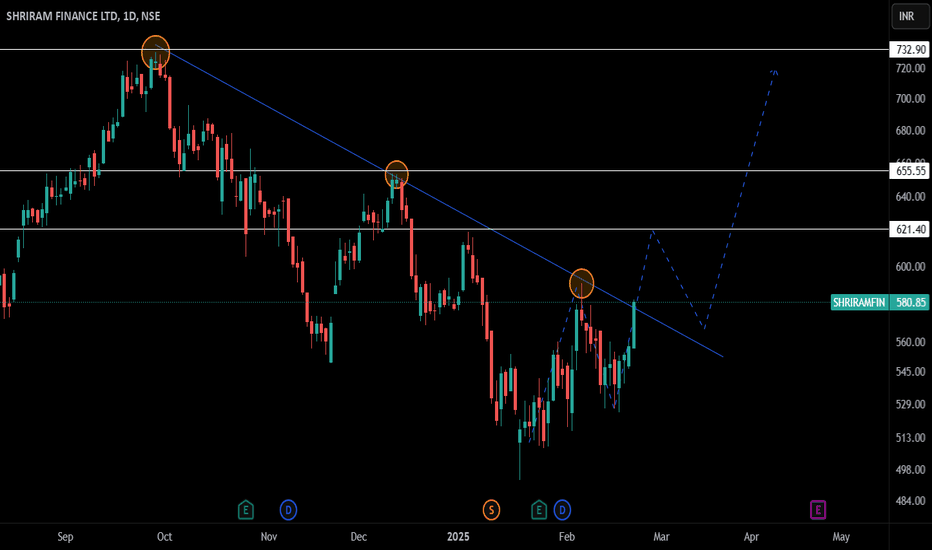Click the May label on time axis
The image size is (932, 550).
[841, 537]
